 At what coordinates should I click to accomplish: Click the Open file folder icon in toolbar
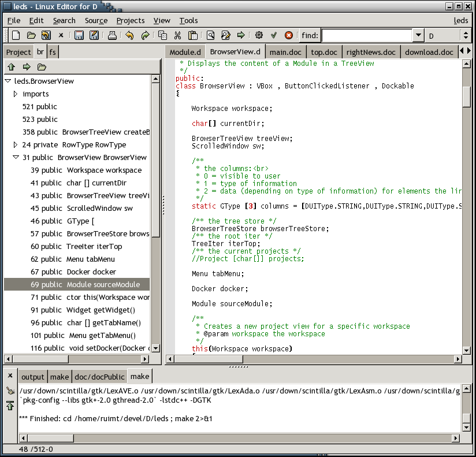[x=31, y=35]
